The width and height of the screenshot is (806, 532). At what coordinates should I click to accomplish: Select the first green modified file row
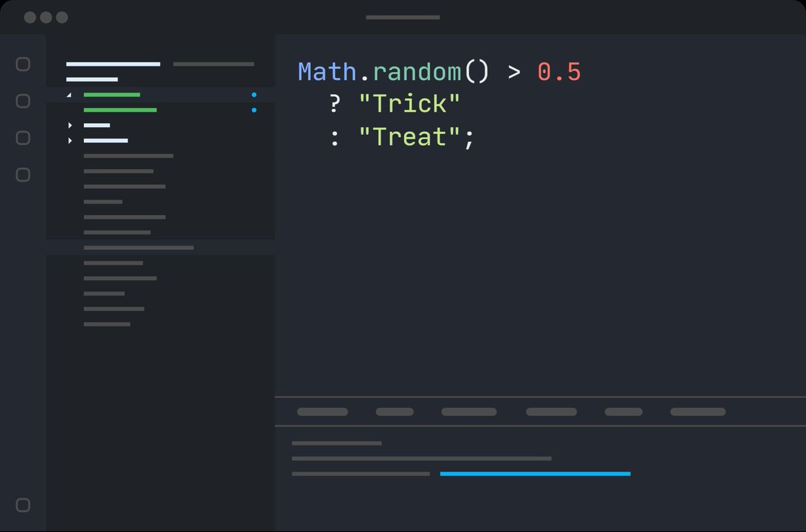pyautogui.click(x=161, y=95)
